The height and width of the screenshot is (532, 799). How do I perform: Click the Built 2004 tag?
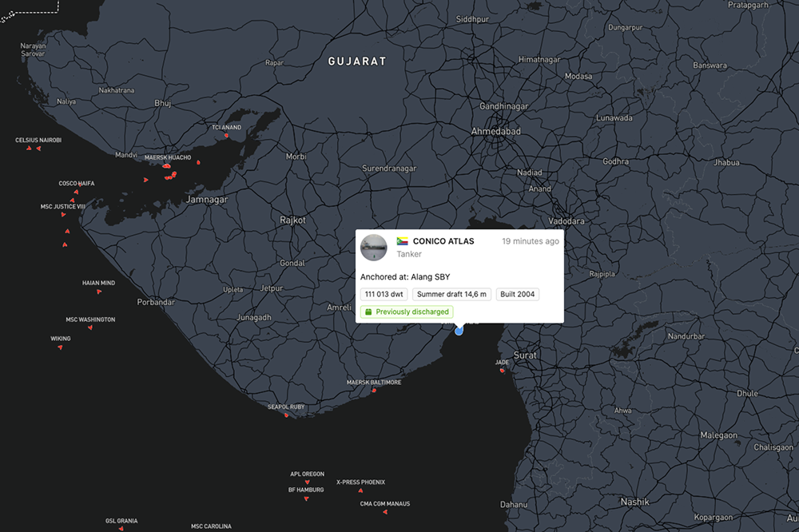point(517,294)
